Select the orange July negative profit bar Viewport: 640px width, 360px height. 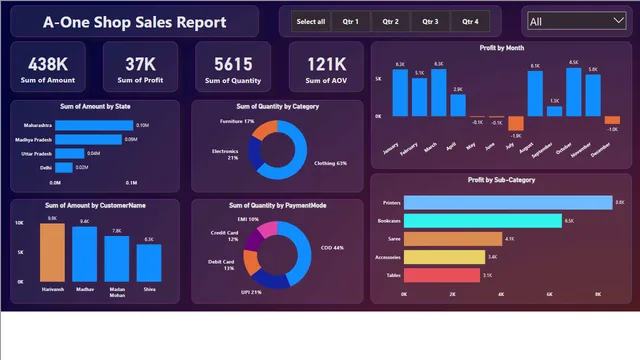pyautogui.click(x=516, y=124)
